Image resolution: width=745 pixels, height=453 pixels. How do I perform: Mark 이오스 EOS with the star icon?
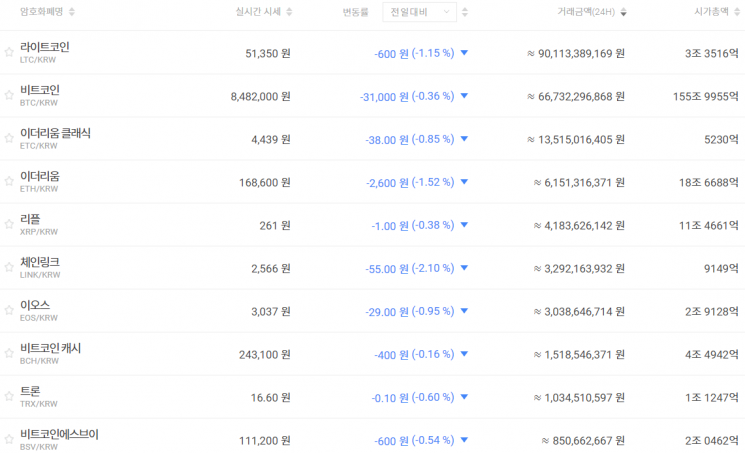tap(9, 310)
